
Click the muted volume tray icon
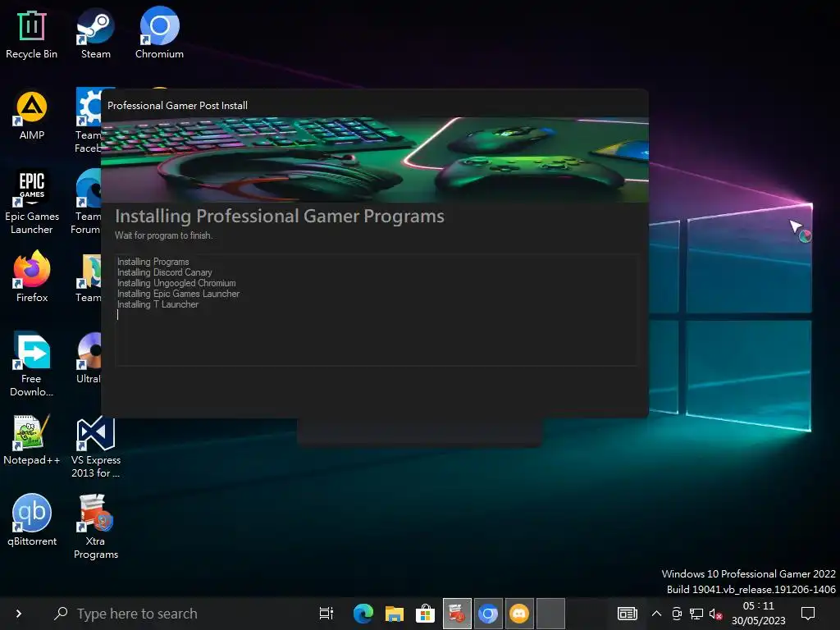(x=715, y=614)
